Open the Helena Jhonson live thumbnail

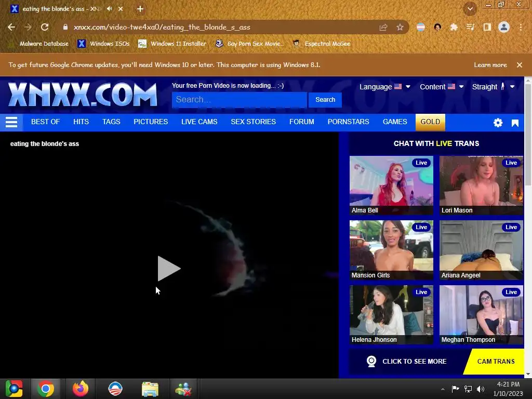tap(391, 315)
